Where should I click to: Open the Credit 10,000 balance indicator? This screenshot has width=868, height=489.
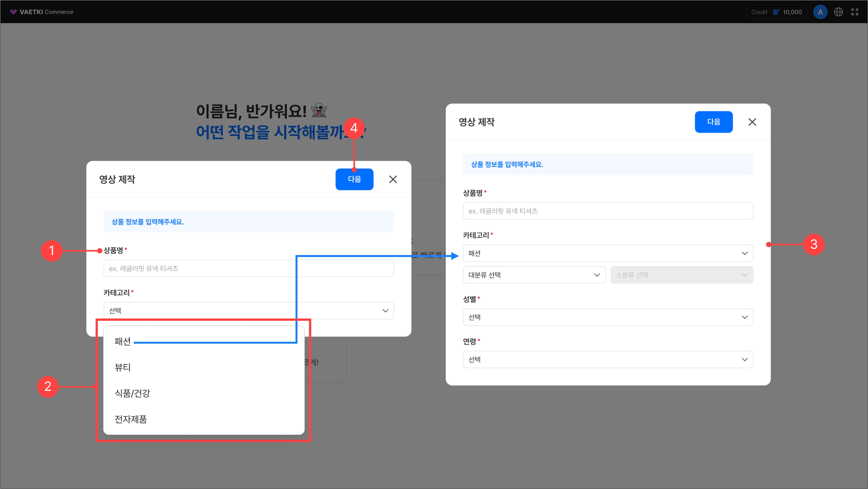(x=776, y=12)
